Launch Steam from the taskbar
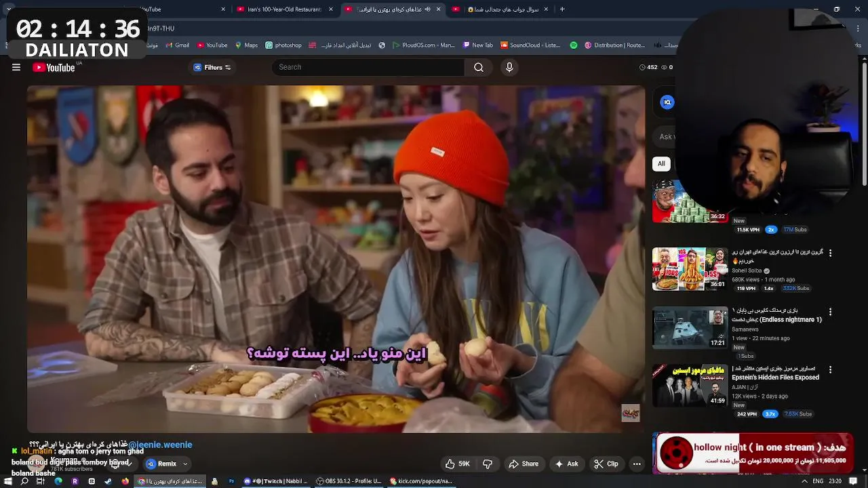The width and height of the screenshot is (868, 488). click(x=108, y=481)
